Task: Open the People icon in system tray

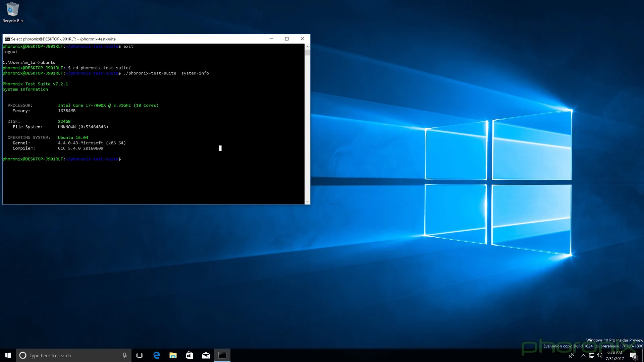Action: pos(571,355)
